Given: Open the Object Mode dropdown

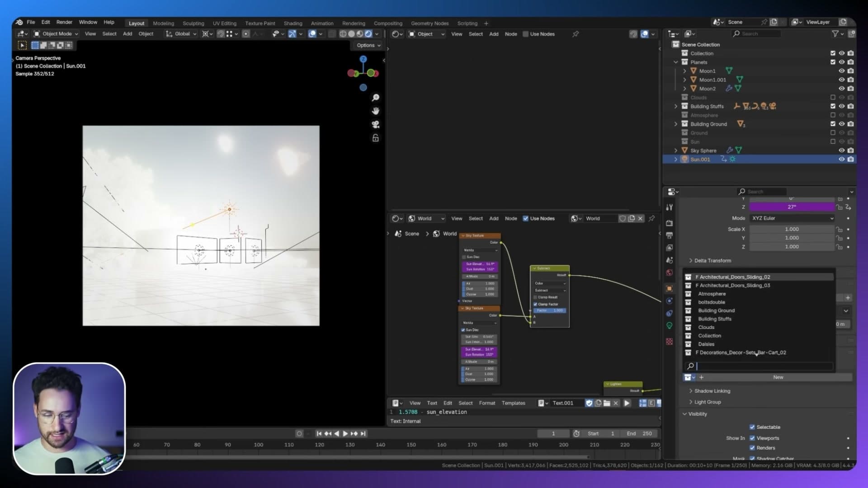Looking at the screenshot, I should tap(56, 34).
